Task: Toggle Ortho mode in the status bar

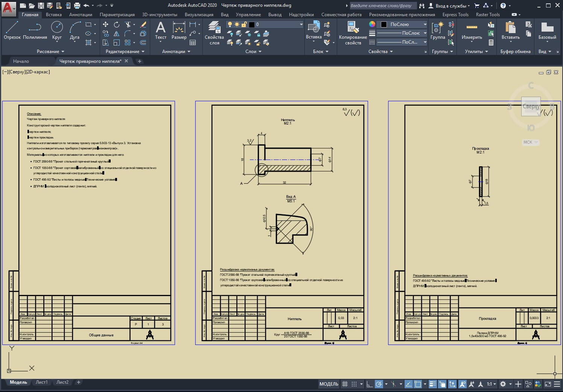Action: [x=370, y=384]
